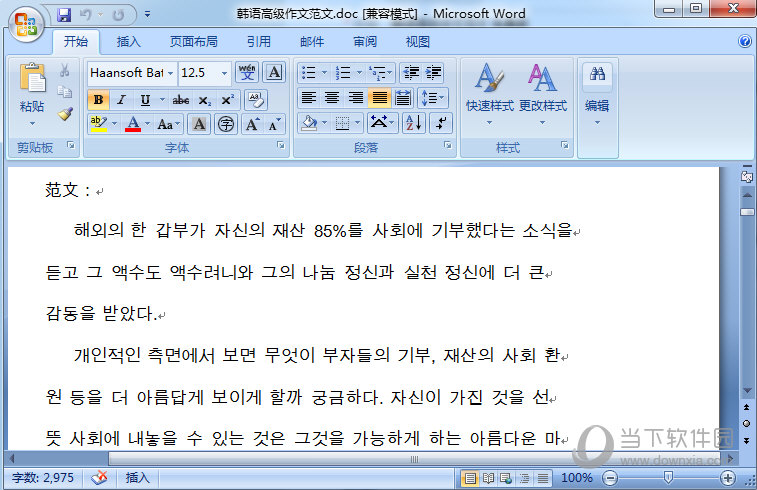Click the phonetic guide wén icon
The height and width of the screenshot is (490, 757).
[247, 72]
